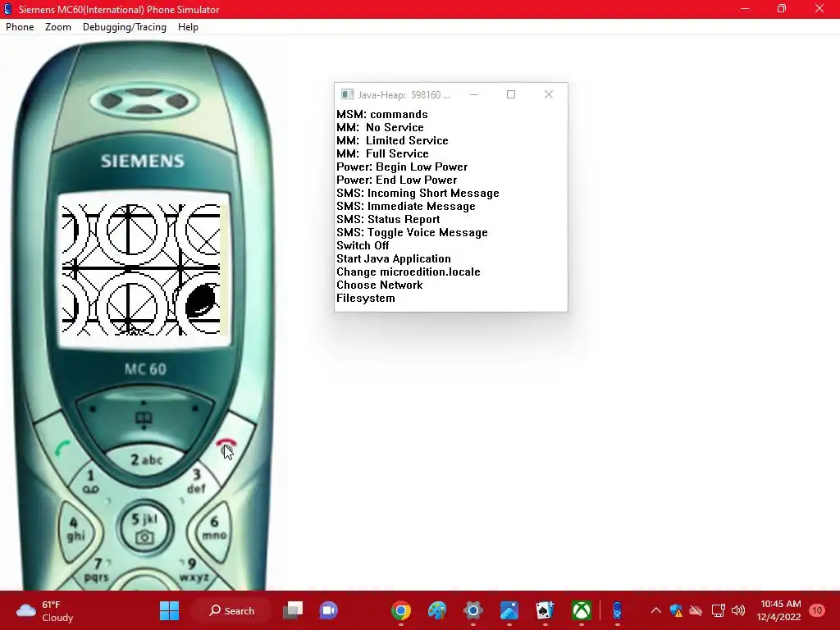This screenshot has width=840, height=630.
Task: Select 'Change microedition.locale' command
Action: 409,272
